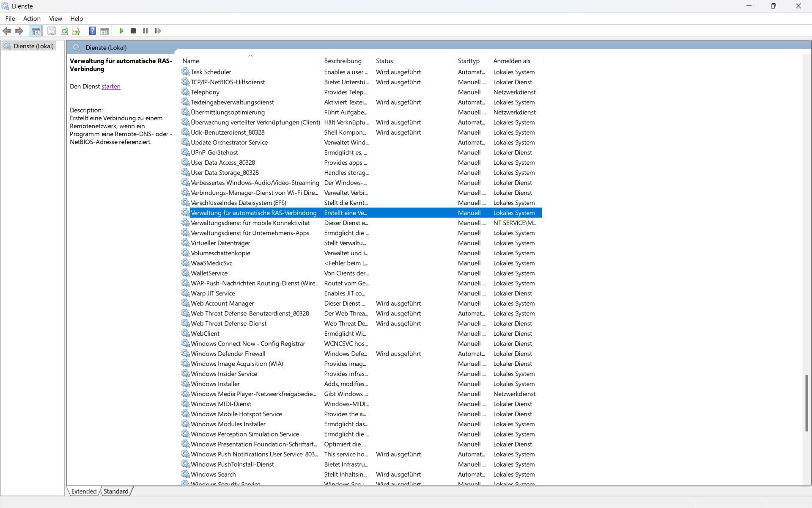Click the 'starten' link to start service
Image resolution: width=812 pixels, height=508 pixels.
click(x=111, y=86)
